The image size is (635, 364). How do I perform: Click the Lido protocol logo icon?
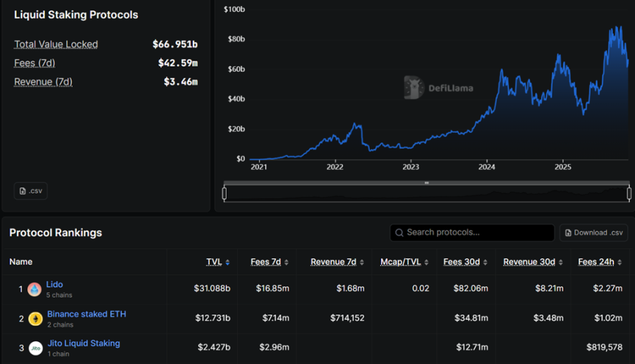pyautogui.click(x=35, y=289)
